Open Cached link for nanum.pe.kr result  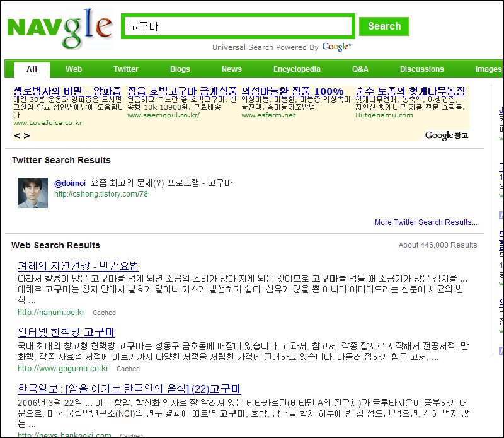pos(104,313)
